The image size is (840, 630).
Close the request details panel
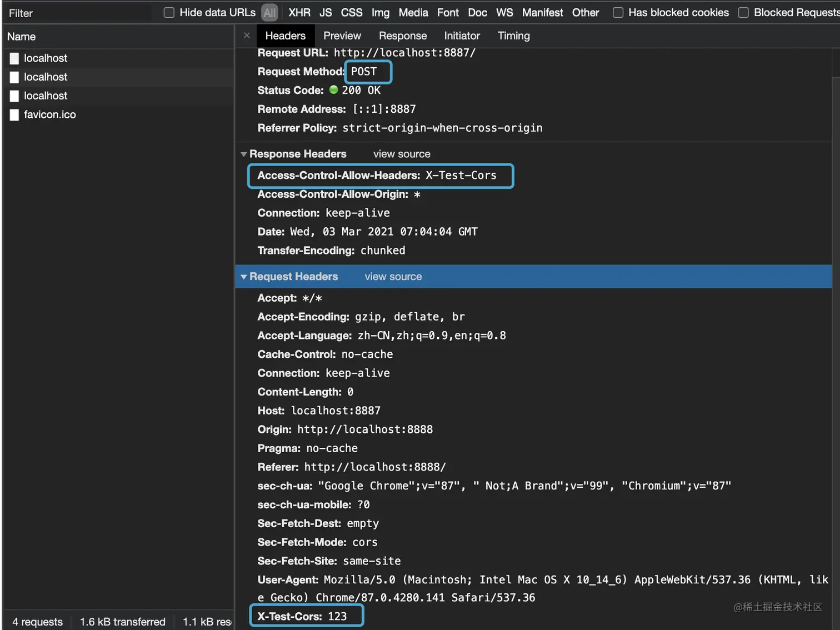247,36
